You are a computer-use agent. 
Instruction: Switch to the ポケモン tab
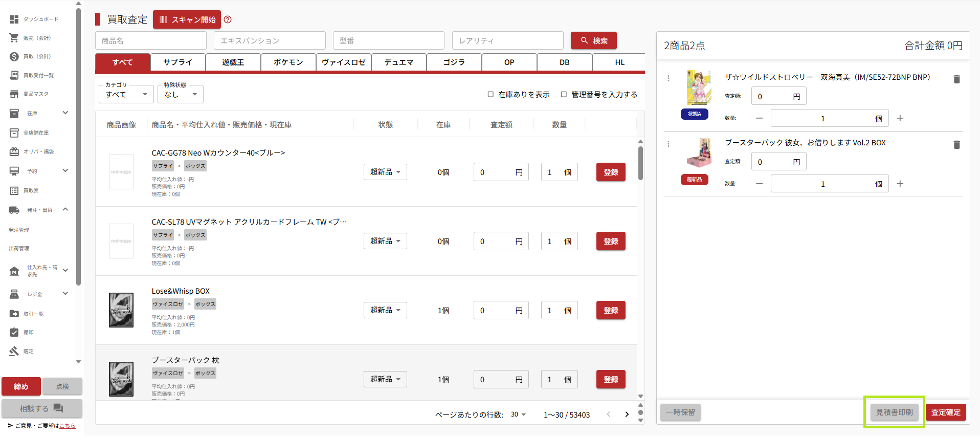click(288, 62)
